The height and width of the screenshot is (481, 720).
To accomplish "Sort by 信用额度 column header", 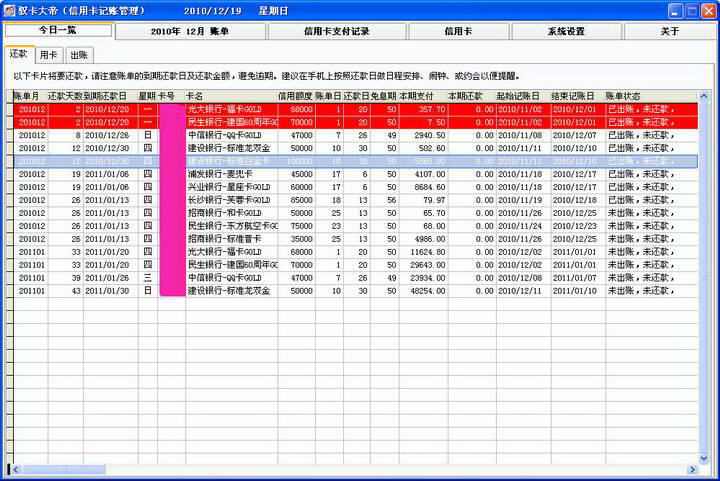I will click(294, 95).
